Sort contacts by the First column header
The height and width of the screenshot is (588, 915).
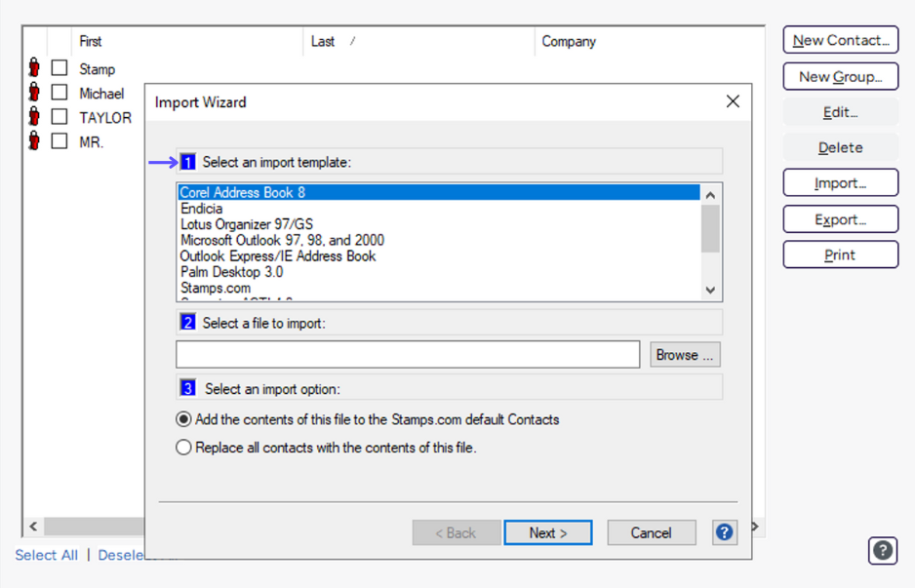click(186, 41)
